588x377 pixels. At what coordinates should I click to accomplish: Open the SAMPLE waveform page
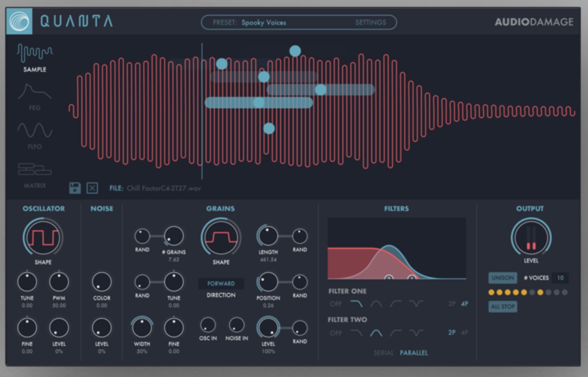[35, 58]
